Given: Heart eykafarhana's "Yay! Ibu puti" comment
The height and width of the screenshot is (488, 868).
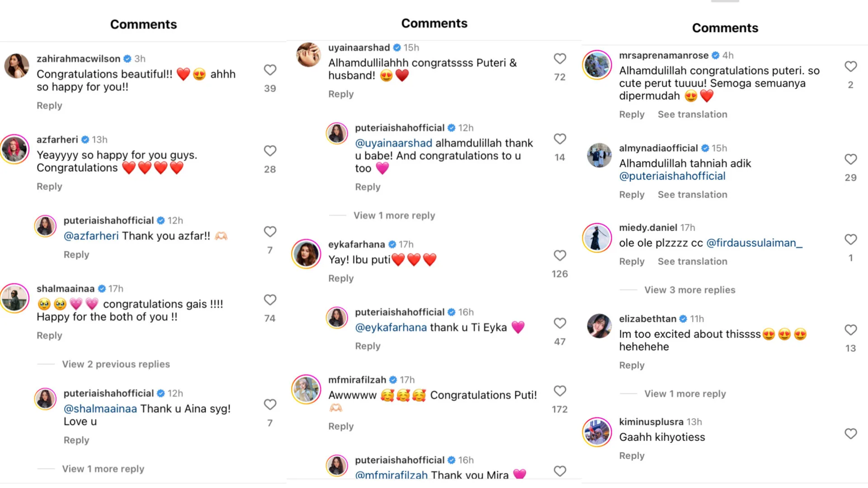Looking at the screenshot, I should [560, 256].
